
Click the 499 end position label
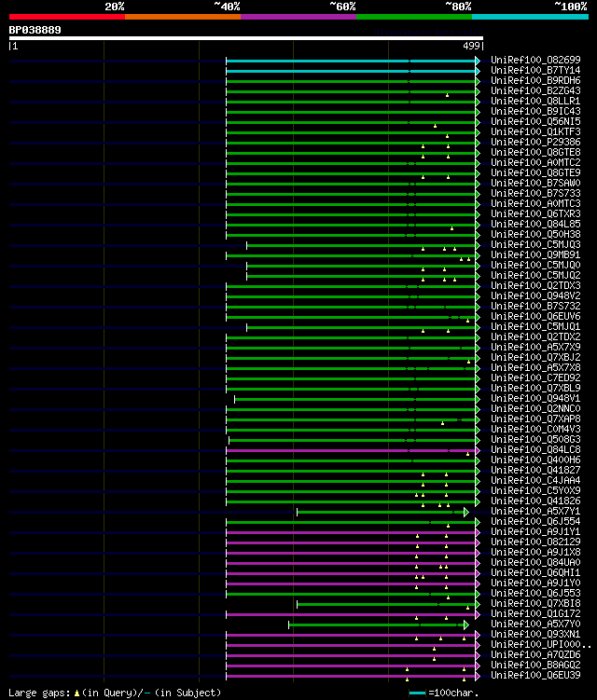(471, 46)
